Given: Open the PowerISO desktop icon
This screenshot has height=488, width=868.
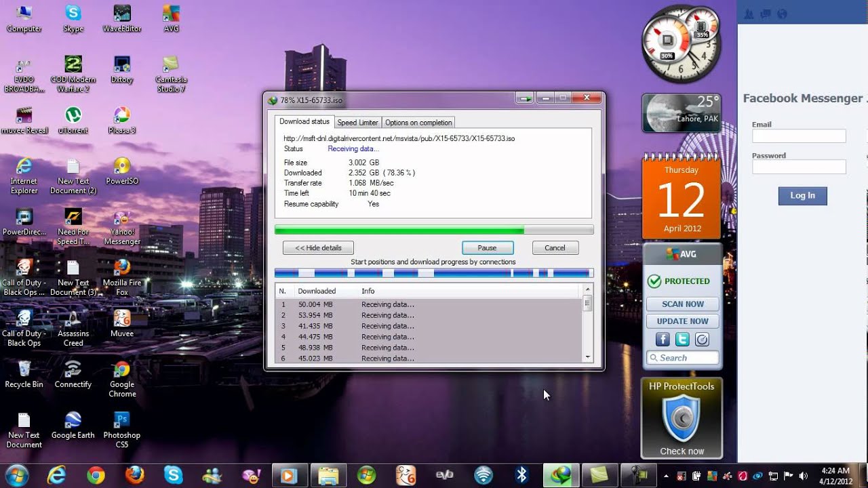Looking at the screenshot, I should pyautogui.click(x=122, y=171).
